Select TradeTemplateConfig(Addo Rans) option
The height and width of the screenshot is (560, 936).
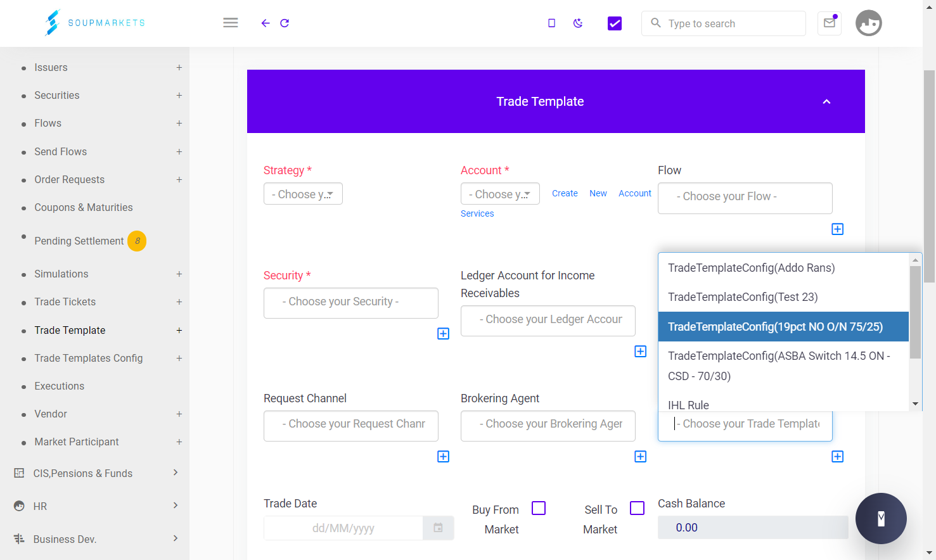coord(783,268)
